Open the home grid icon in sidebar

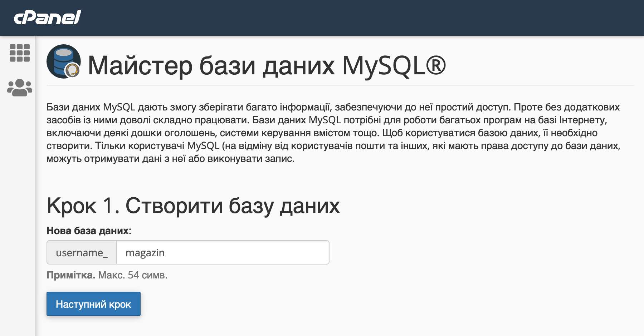click(x=20, y=53)
